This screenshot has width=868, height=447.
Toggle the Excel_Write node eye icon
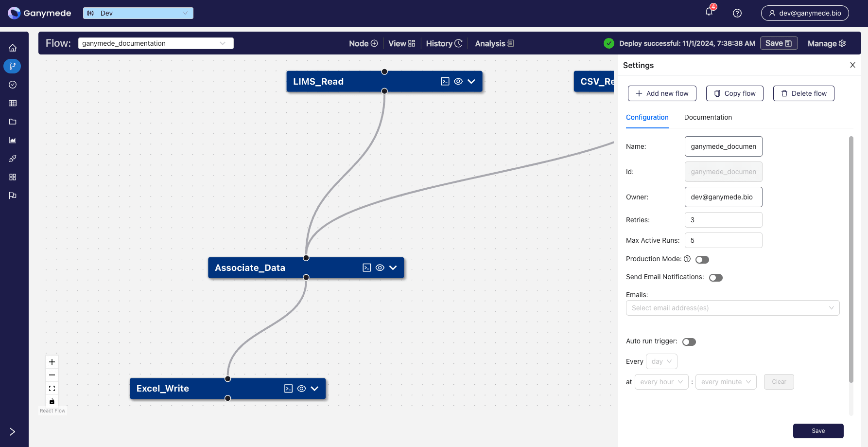[x=302, y=388]
